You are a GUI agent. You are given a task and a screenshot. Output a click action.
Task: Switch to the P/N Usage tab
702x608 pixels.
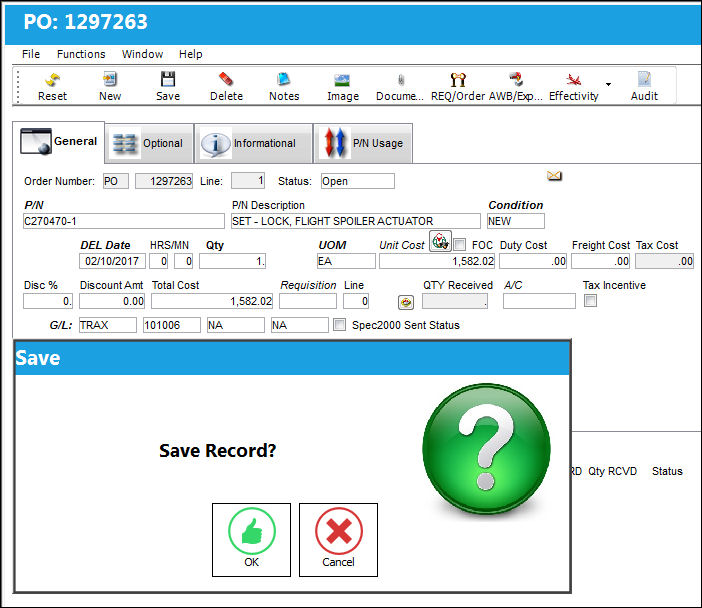(363, 143)
